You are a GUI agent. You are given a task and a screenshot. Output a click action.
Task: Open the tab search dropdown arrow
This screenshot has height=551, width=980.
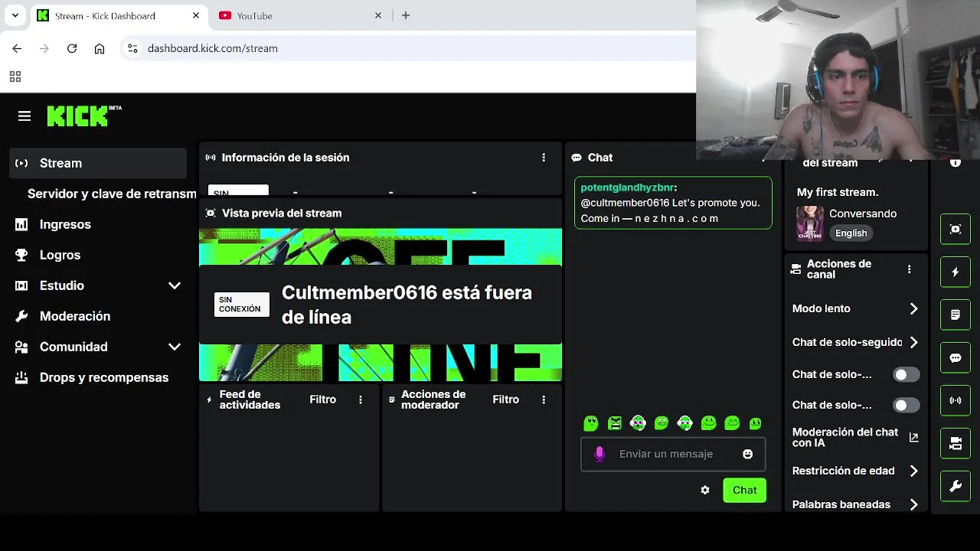coord(15,15)
